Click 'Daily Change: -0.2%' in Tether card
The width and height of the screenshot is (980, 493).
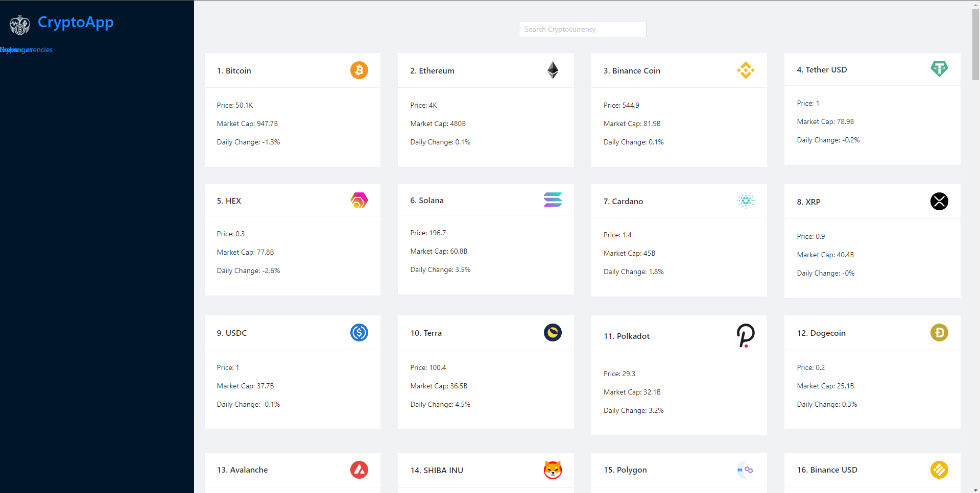(828, 140)
